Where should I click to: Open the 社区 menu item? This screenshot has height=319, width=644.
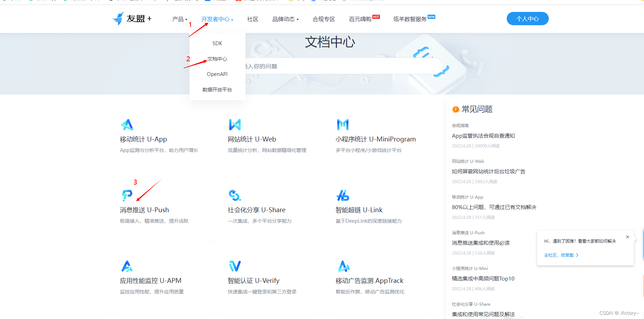[x=252, y=19]
